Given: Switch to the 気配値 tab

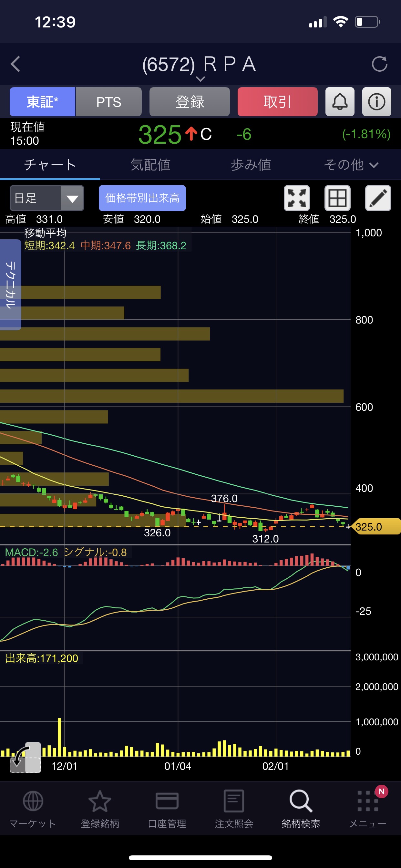Looking at the screenshot, I should point(150,165).
